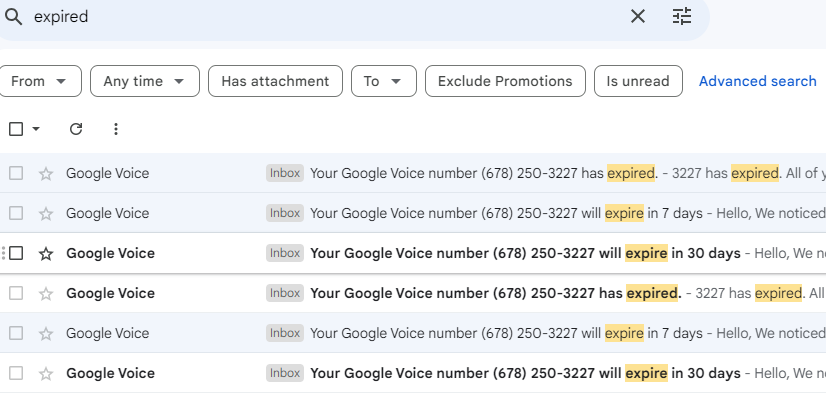Image resolution: width=826 pixels, height=402 pixels.
Task: Star the bold 30 days email in third row
Action: point(45,254)
